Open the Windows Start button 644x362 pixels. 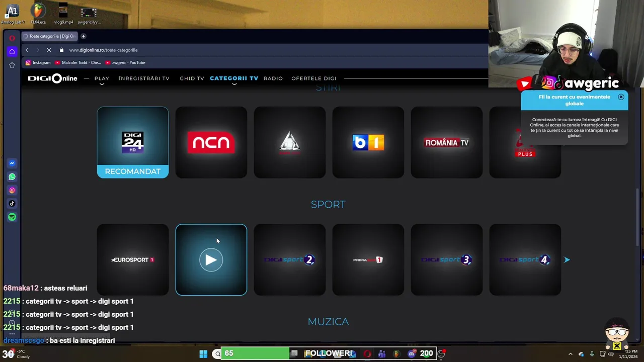[203, 354]
